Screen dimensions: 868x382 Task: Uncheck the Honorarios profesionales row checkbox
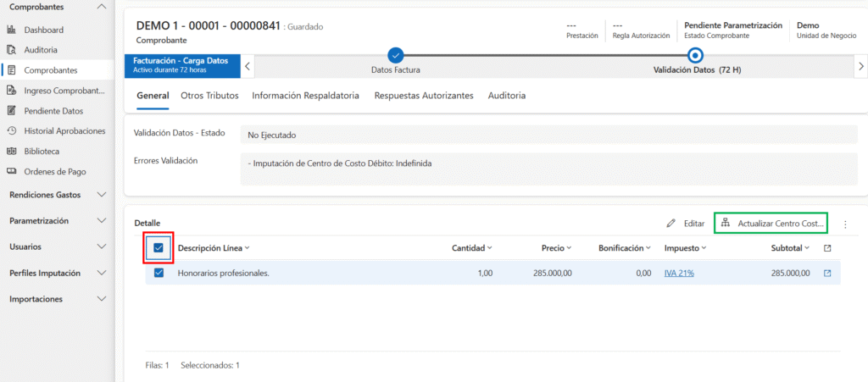[x=159, y=273]
